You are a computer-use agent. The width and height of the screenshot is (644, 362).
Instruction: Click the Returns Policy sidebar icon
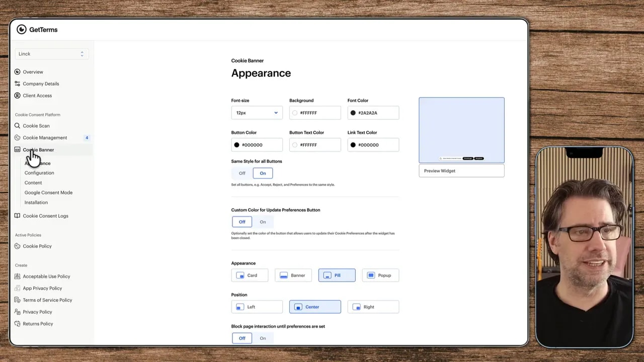17,323
